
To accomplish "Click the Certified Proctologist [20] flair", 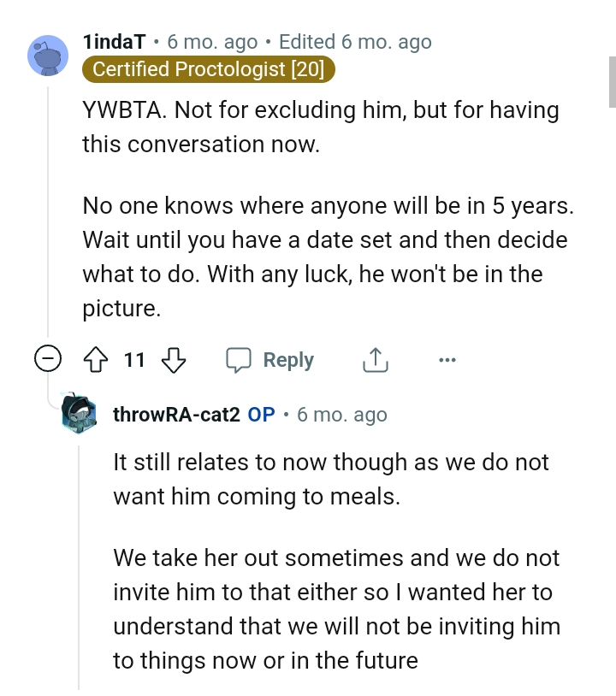I will (208, 70).
